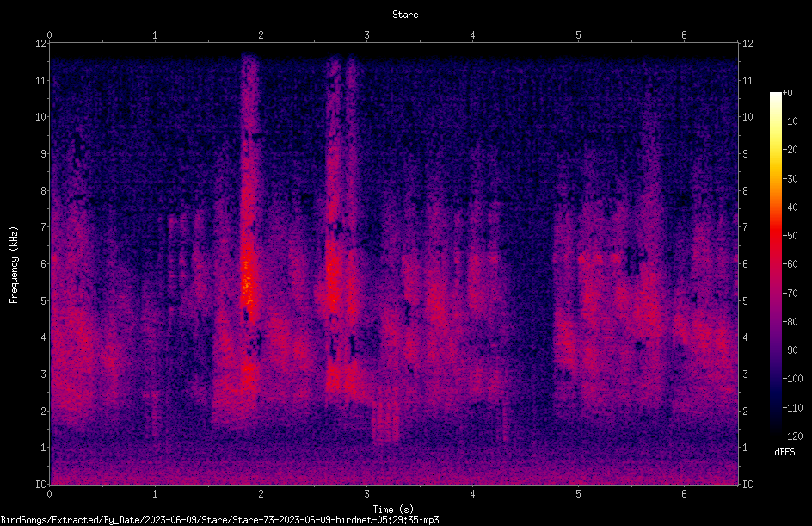The height and width of the screenshot is (526, 812).
Task: Click the "4" tick on the bottom time axis
Action: (472, 494)
